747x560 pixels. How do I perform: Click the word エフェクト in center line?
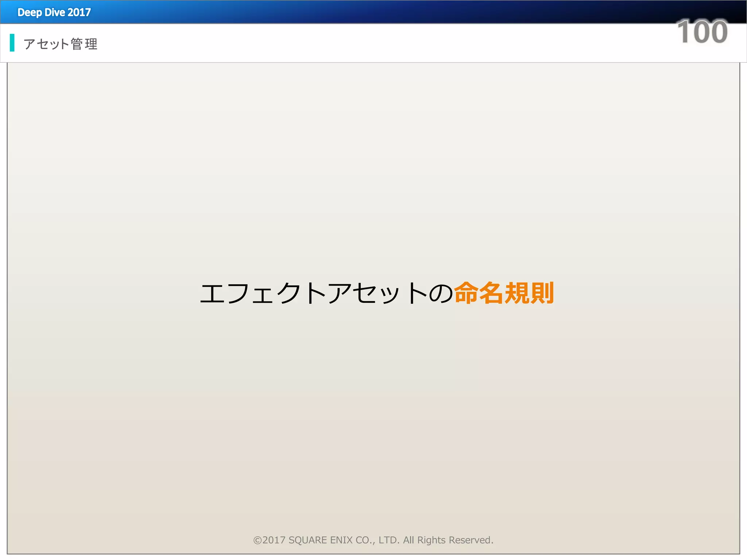click(263, 294)
